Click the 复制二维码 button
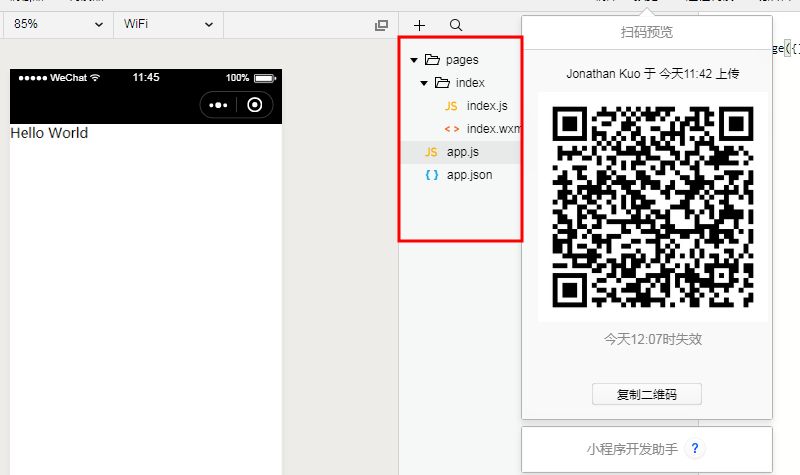800x475 pixels. point(646,394)
